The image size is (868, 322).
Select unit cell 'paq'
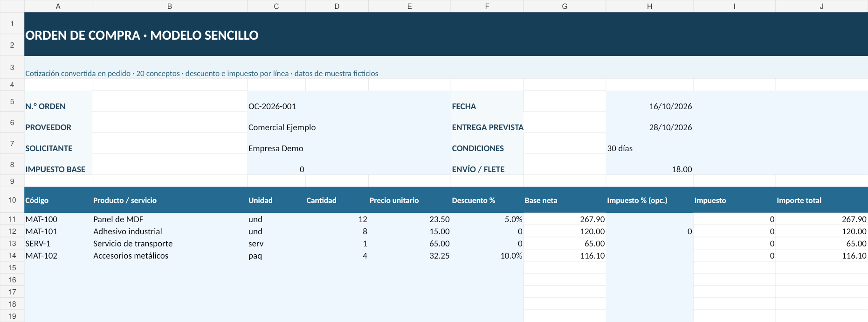(276, 256)
